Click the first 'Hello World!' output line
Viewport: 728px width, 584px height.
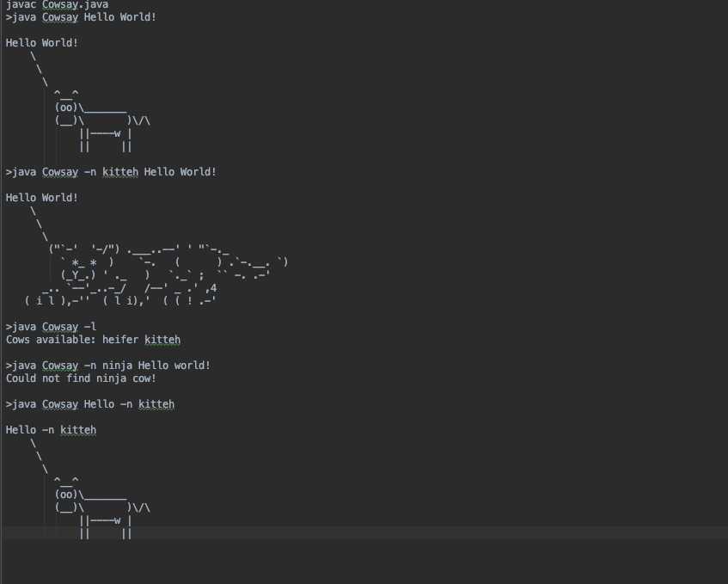point(42,43)
